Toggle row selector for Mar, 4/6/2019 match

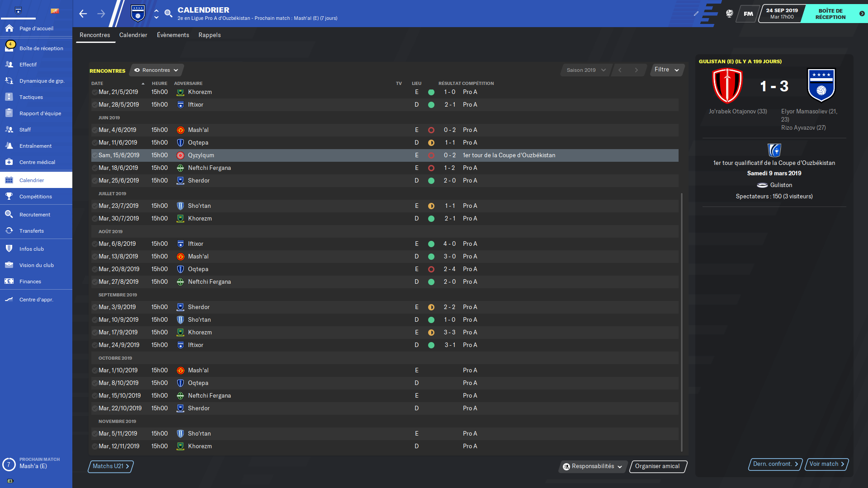click(94, 130)
